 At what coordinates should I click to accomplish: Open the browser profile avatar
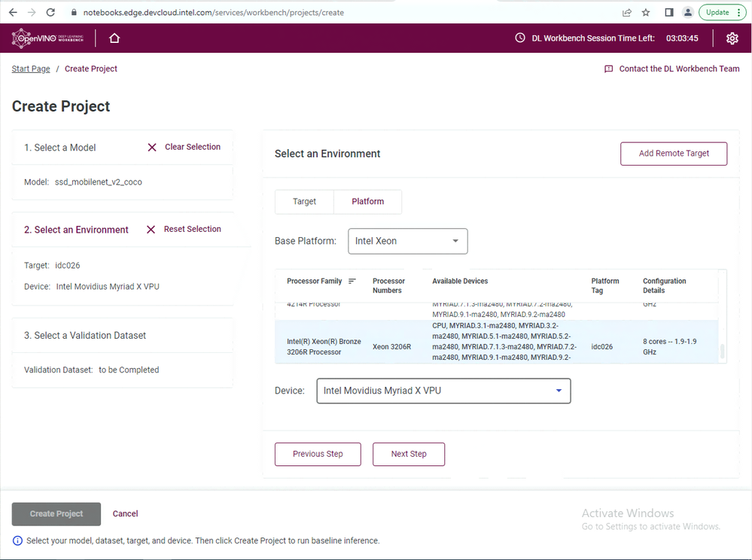click(x=688, y=13)
